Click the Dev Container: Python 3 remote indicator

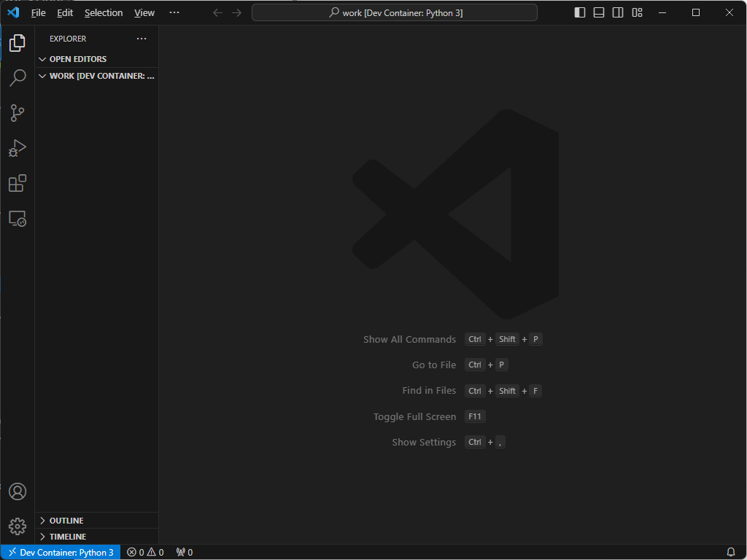tap(61, 552)
